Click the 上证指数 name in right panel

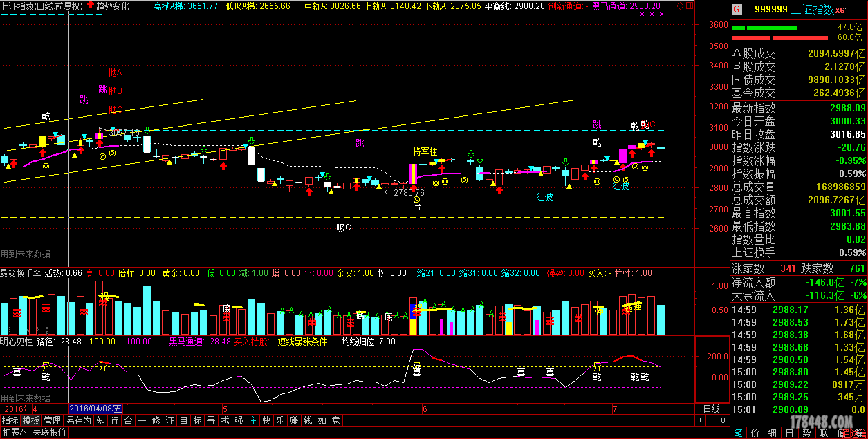point(812,9)
